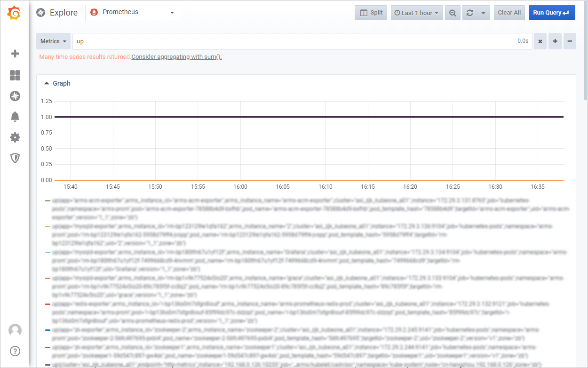The image size is (588, 368).
Task: Add a query row with plus button
Action: pos(555,41)
